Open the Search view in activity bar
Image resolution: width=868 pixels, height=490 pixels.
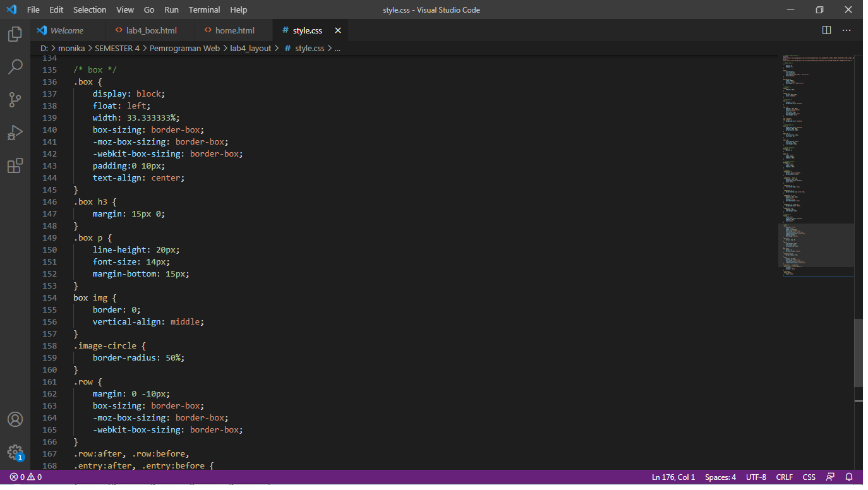[15, 66]
